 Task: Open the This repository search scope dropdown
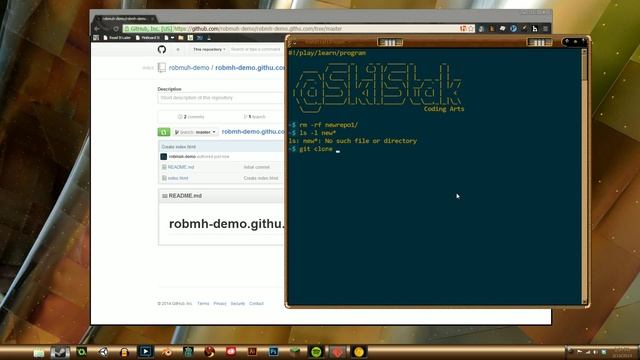[x=209, y=49]
